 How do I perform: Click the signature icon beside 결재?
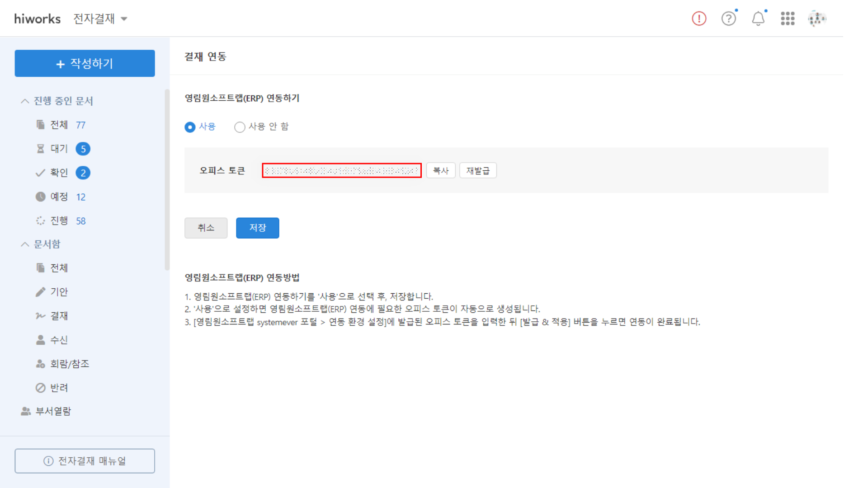(41, 316)
